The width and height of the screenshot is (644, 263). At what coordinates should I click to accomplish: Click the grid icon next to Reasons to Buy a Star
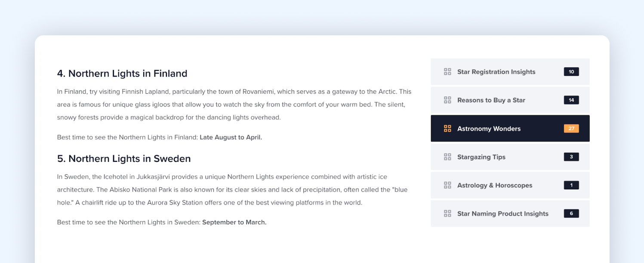point(447,100)
